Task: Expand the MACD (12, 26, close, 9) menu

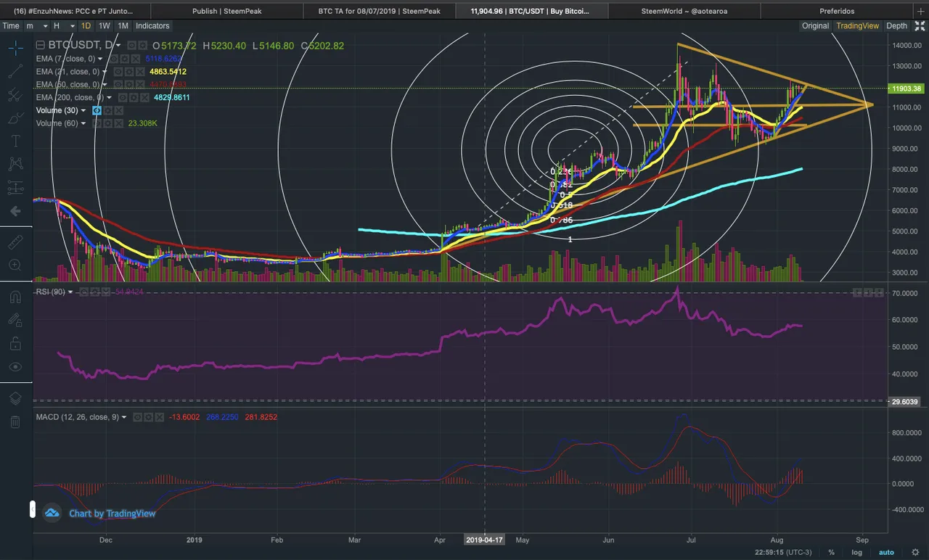Action: click(124, 417)
